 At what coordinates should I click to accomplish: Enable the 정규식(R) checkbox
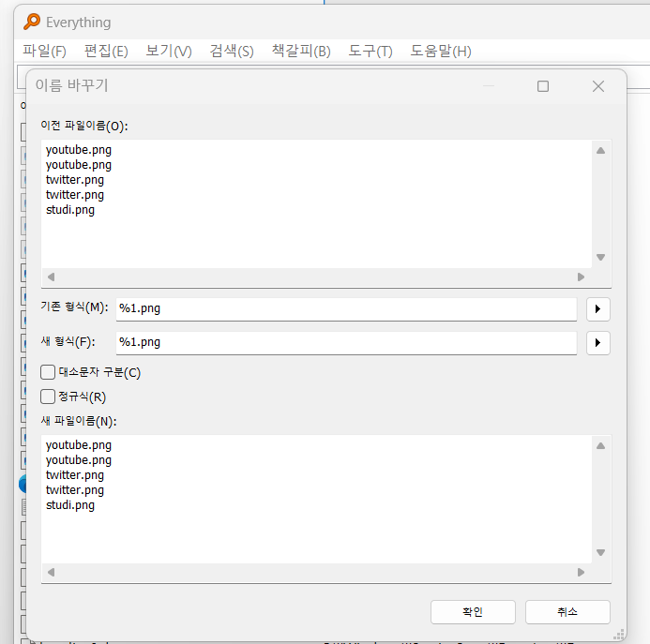coord(48,397)
